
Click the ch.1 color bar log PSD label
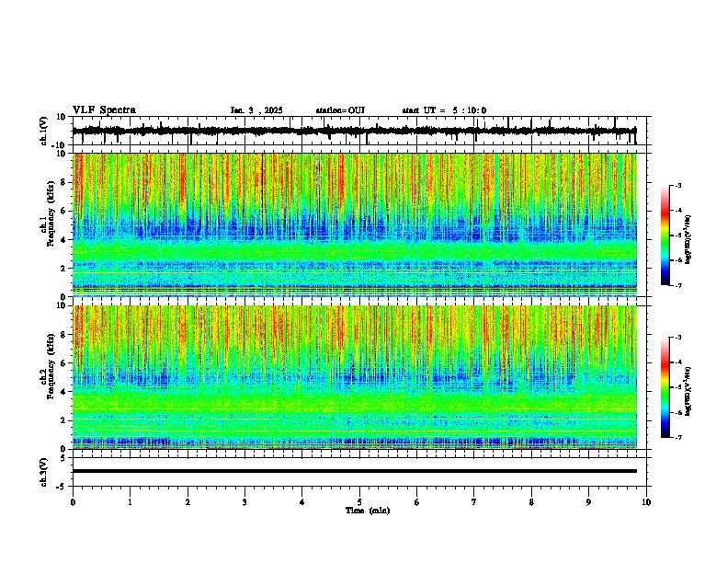[688, 240]
